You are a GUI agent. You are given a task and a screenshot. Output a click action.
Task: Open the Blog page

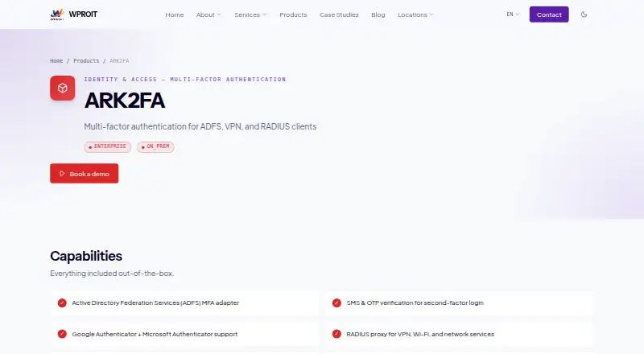(378, 14)
